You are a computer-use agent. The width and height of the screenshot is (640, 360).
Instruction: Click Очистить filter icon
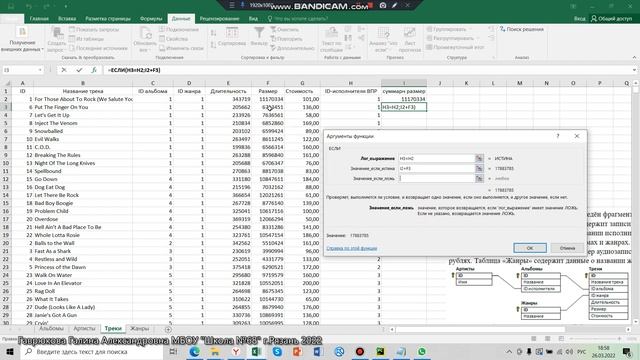tap(273, 29)
